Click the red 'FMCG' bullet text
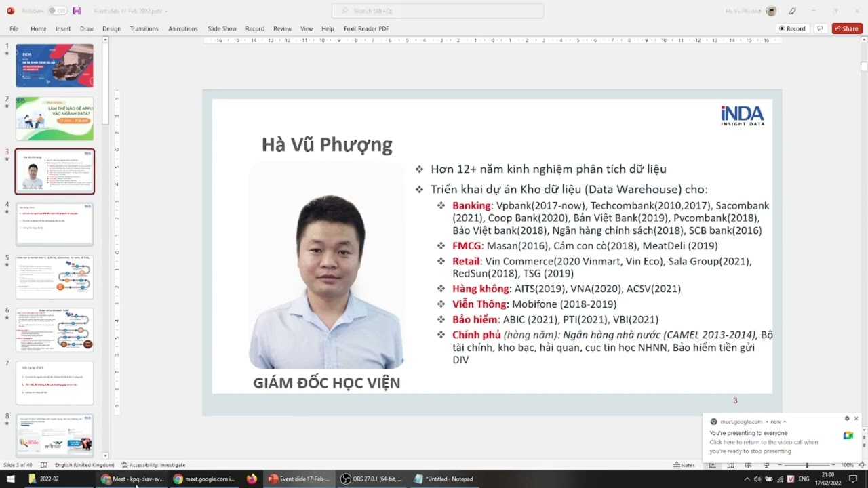Image resolution: width=868 pixels, height=488 pixels. pos(467,246)
